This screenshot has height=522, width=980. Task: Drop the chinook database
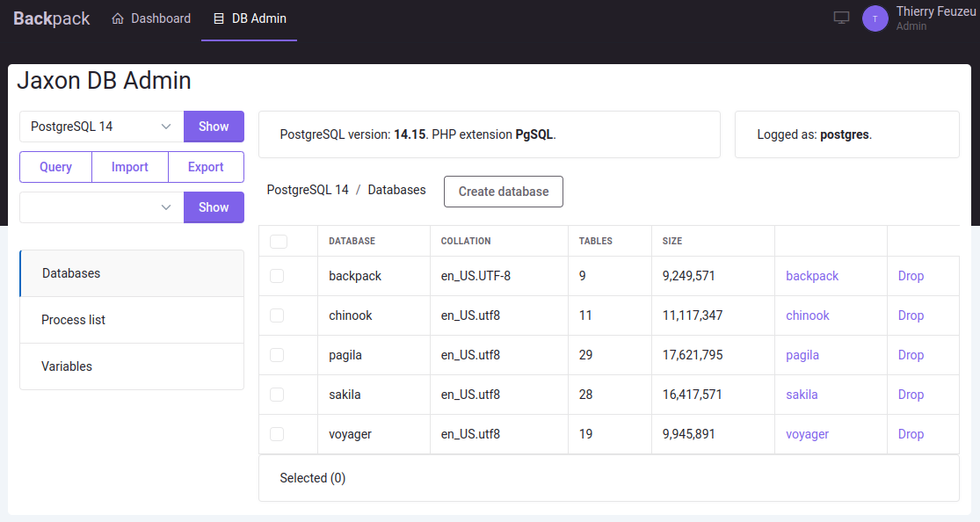point(911,315)
